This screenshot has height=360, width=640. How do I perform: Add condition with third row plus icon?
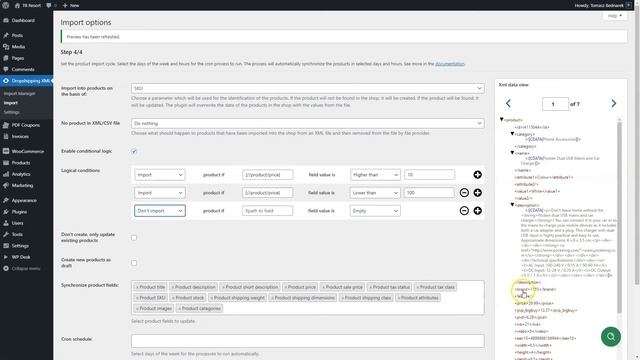[478, 211]
